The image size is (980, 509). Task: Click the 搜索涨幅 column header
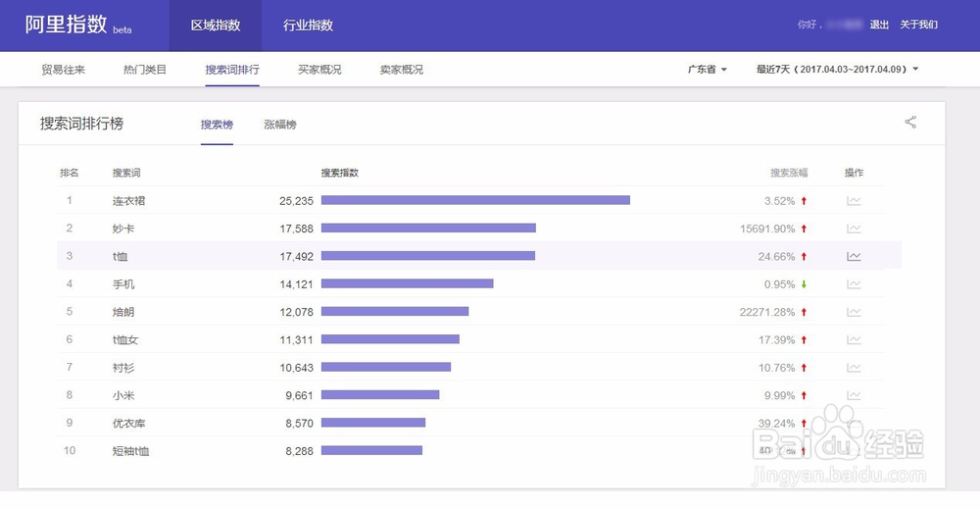tap(789, 173)
